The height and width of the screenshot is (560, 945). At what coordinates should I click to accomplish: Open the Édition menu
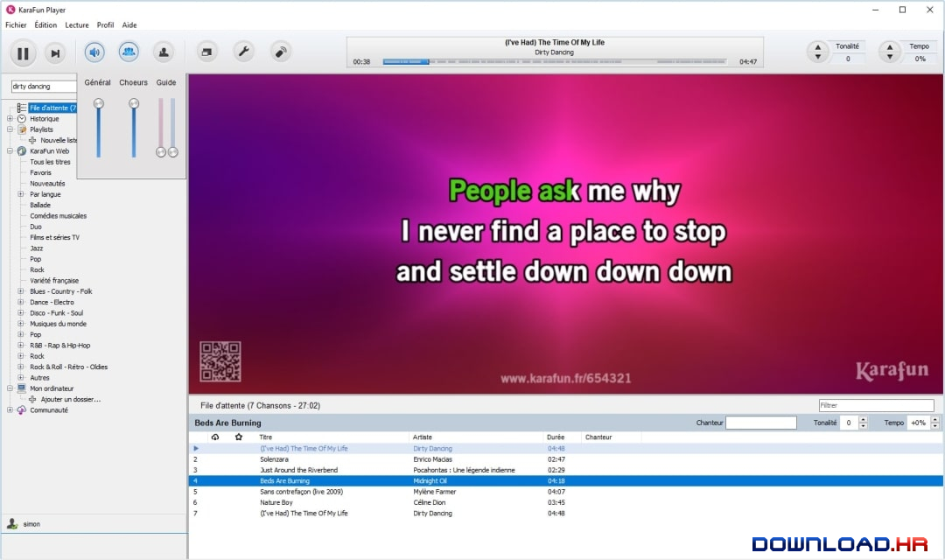(45, 25)
